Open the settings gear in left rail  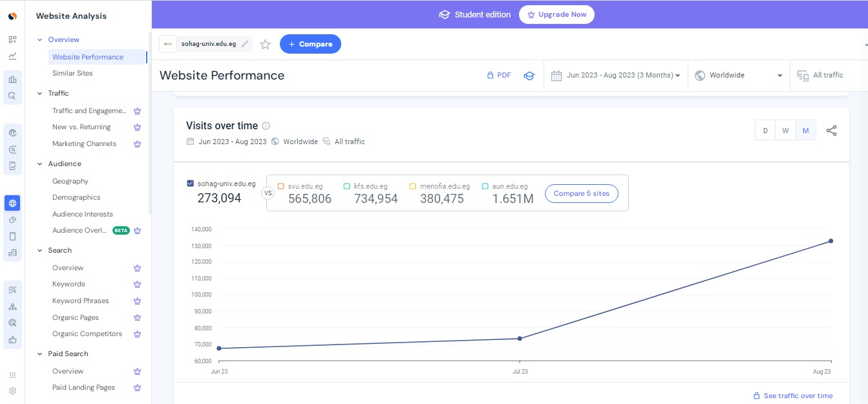tap(12, 390)
